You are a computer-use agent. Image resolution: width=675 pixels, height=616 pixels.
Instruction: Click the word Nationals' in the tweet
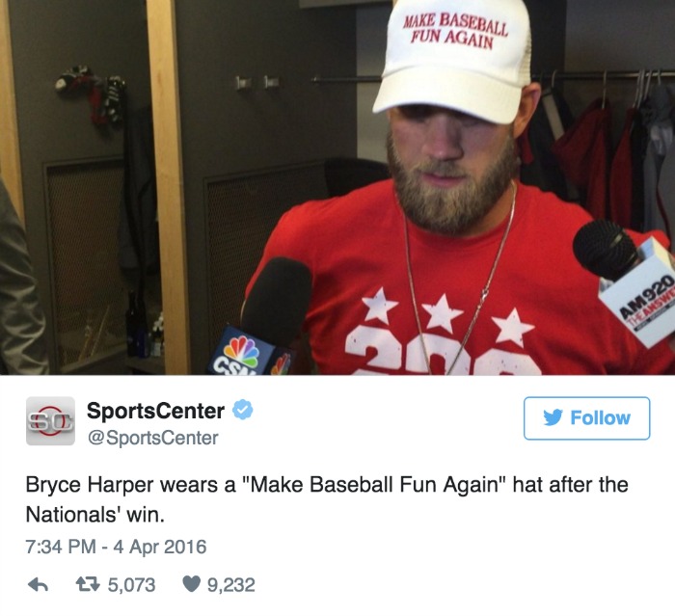pos(72,515)
